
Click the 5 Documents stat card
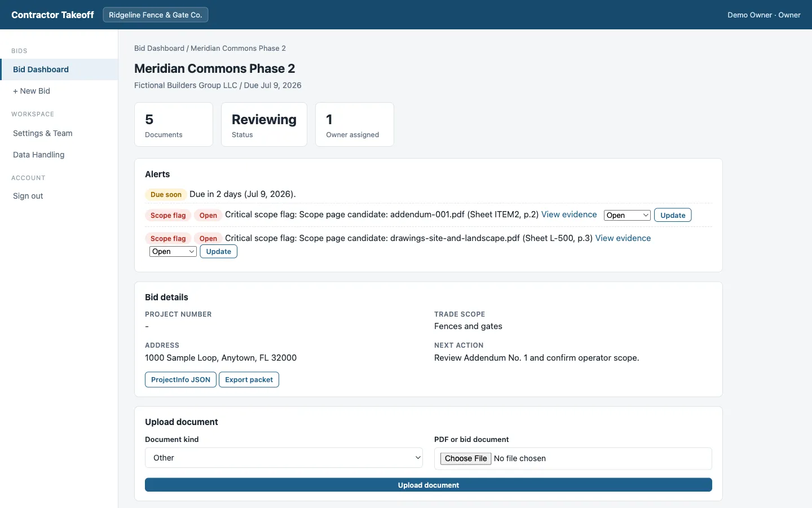click(x=174, y=124)
